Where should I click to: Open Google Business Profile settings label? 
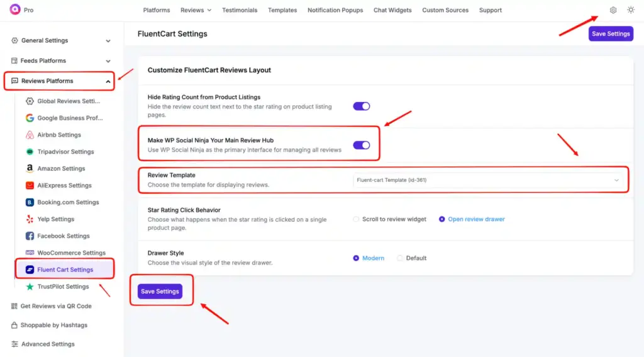pos(70,118)
